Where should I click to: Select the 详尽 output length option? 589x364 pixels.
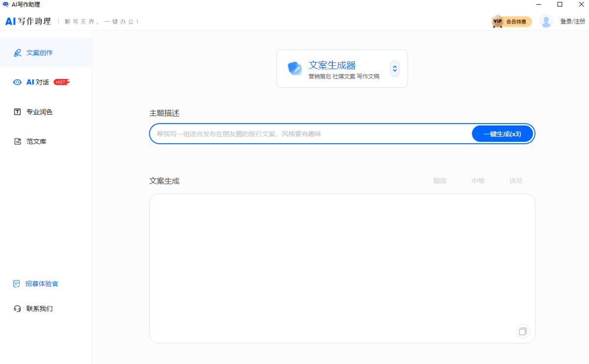click(x=516, y=181)
